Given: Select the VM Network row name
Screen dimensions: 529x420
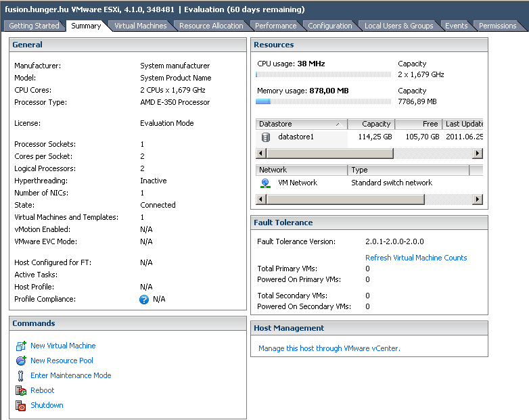Looking at the screenshot, I should (x=298, y=183).
